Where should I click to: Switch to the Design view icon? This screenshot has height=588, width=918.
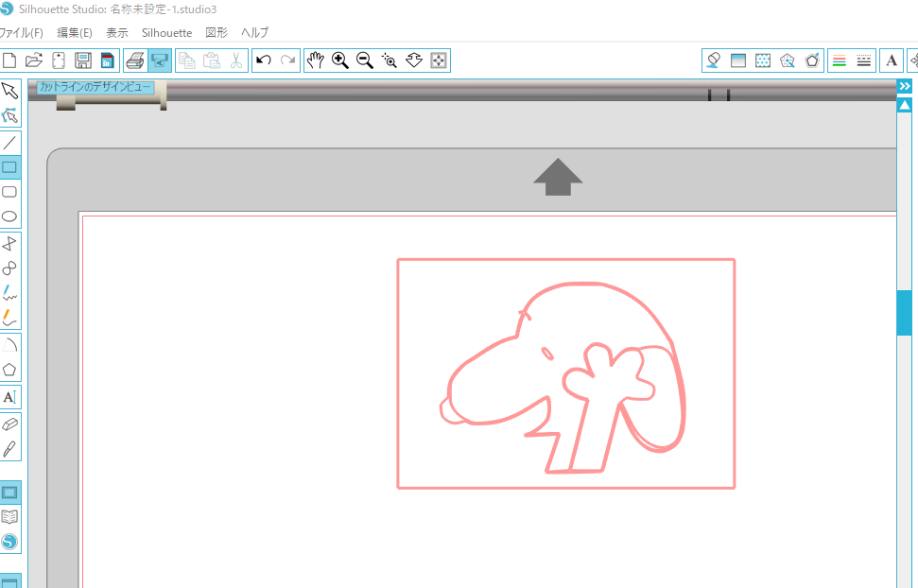tap(10, 493)
